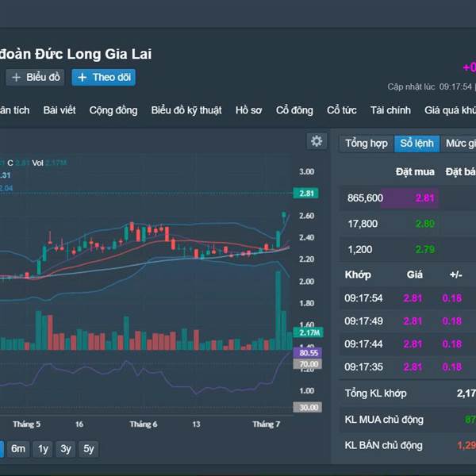Select bid volume 1,200
Image resolution: width=476 pixels, height=476 pixels.
point(360,250)
